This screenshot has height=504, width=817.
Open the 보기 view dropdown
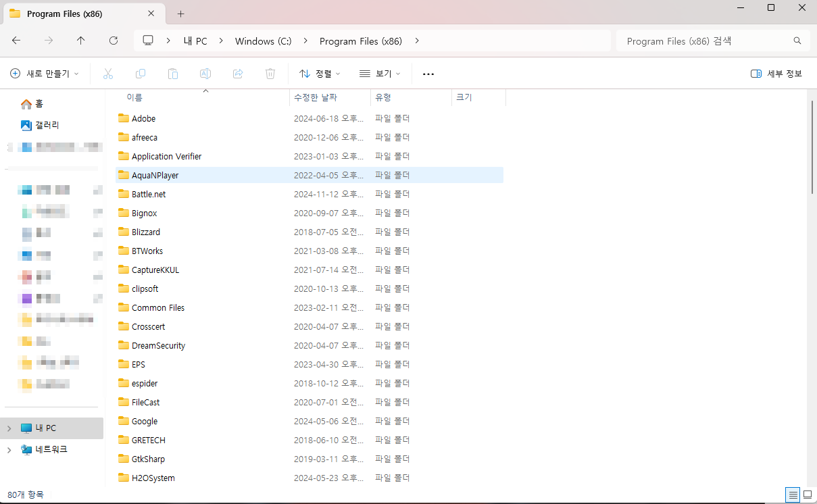(380, 74)
